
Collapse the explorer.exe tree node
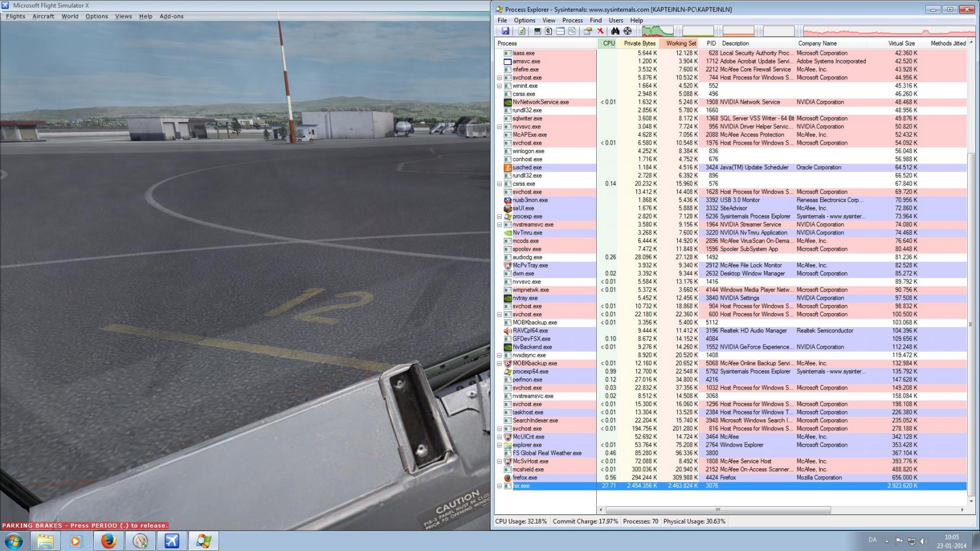pos(499,445)
